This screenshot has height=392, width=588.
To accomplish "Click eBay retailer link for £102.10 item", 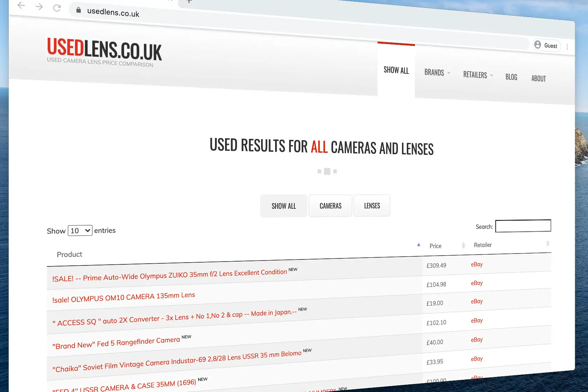I will (476, 320).
